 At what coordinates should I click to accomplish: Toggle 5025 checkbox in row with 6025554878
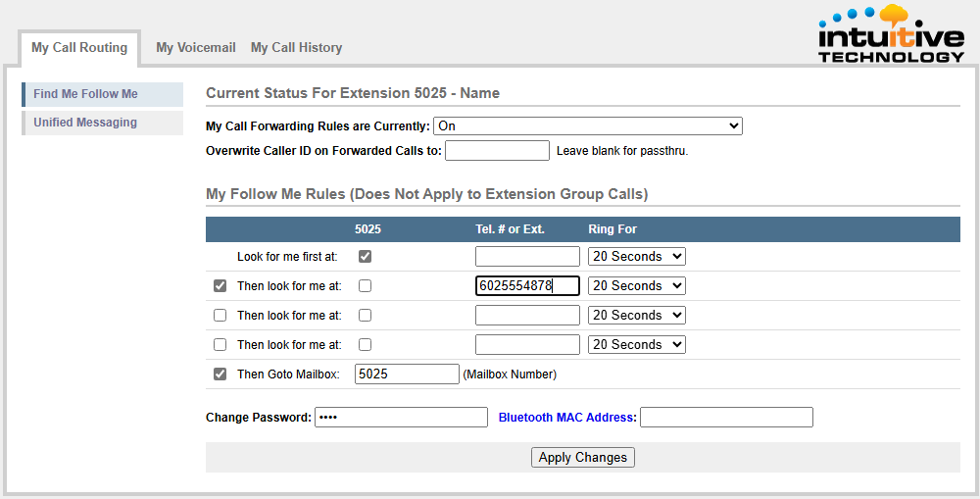pyautogui.click(x=365, y=285)
